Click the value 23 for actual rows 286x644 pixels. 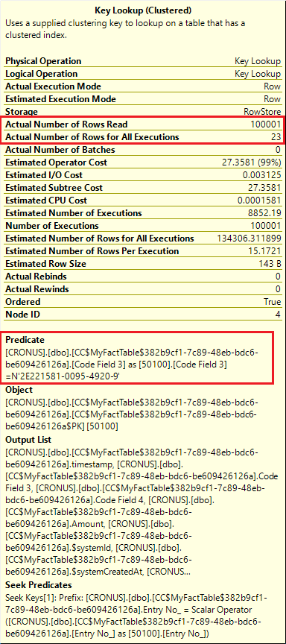tap(276, 136)
